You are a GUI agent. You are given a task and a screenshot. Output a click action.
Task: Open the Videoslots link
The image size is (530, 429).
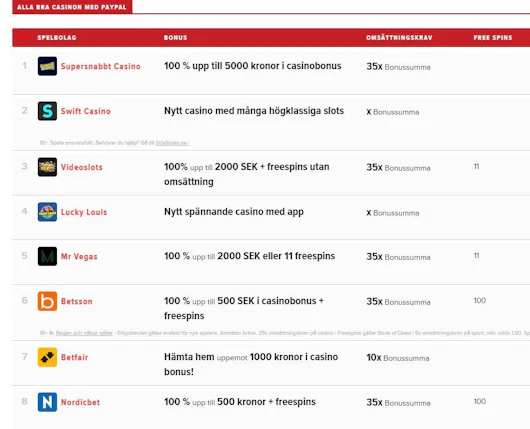(81, 167)
